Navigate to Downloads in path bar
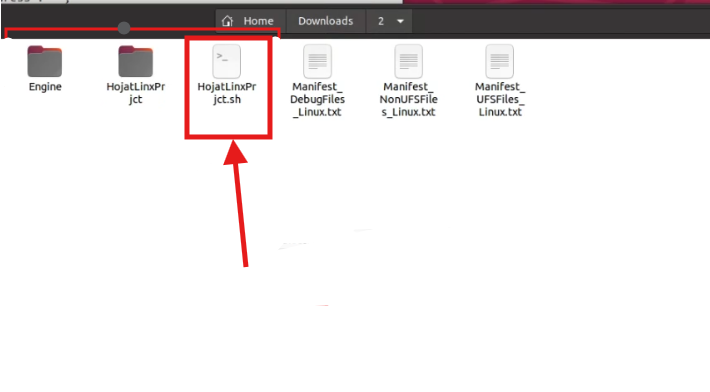 coord(326,21)
